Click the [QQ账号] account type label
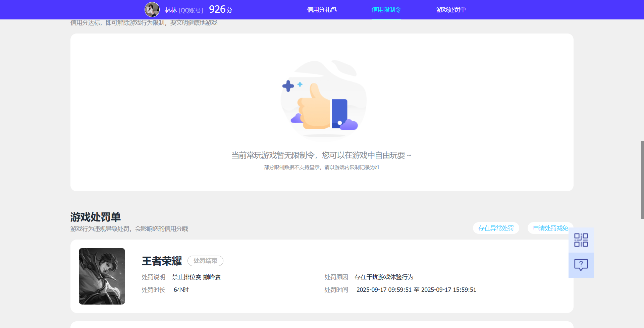 [x=191, y=10]
